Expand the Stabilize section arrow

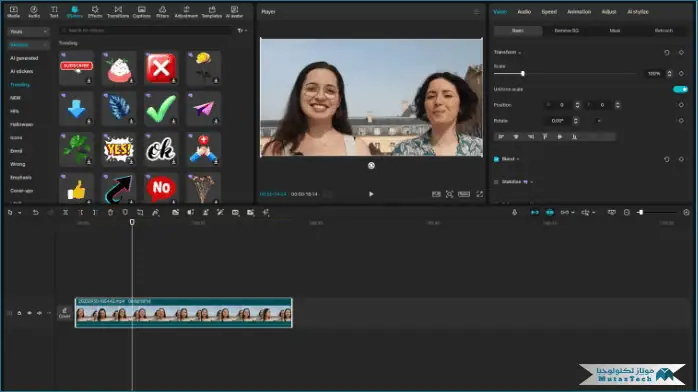(532, 182)
